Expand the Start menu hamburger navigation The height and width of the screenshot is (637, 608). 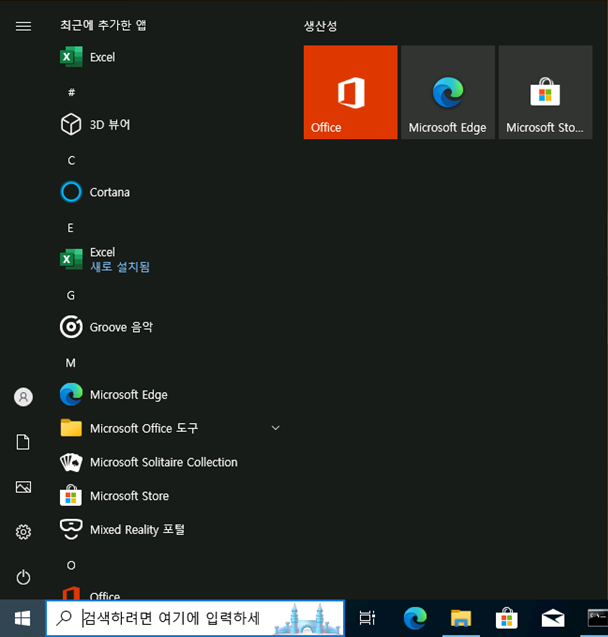(23, 26)
